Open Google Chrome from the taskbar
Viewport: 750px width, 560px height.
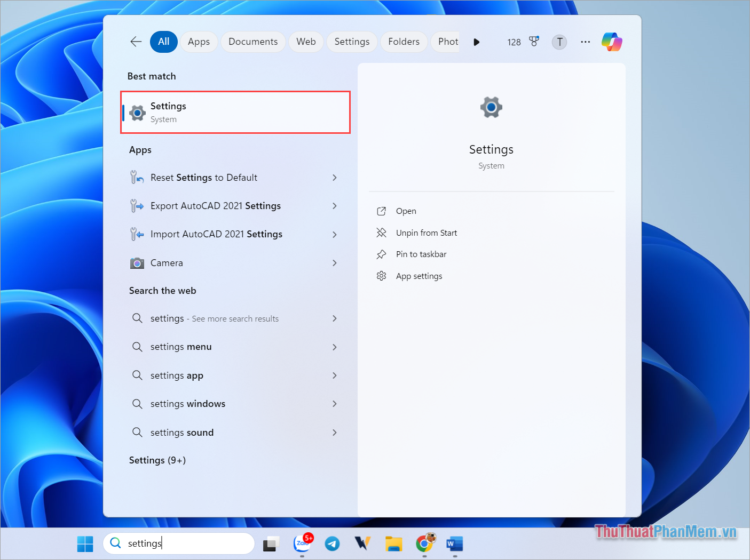point(424,543)
